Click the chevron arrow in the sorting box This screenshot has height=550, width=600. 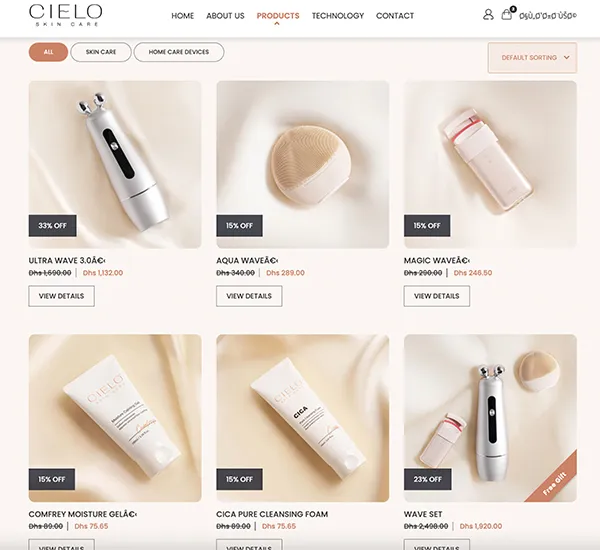567,57
